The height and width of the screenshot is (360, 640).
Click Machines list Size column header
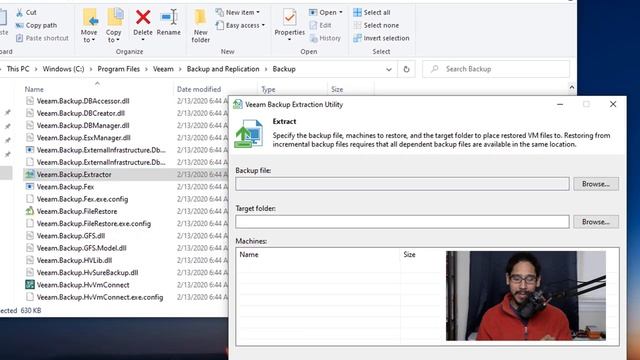(x=409, y=254)
